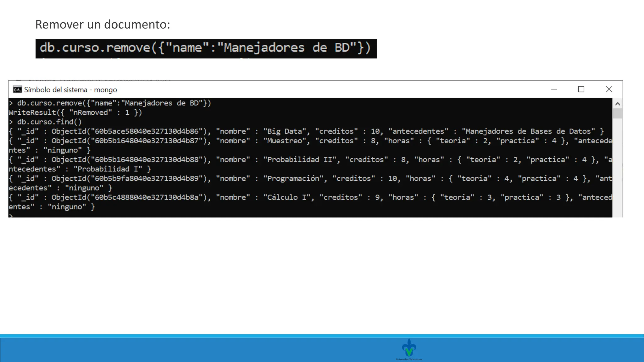Click the scrollbar up arrow in the console
The image size is (644, 362).
pyautogui.click(x=617, y=104)
